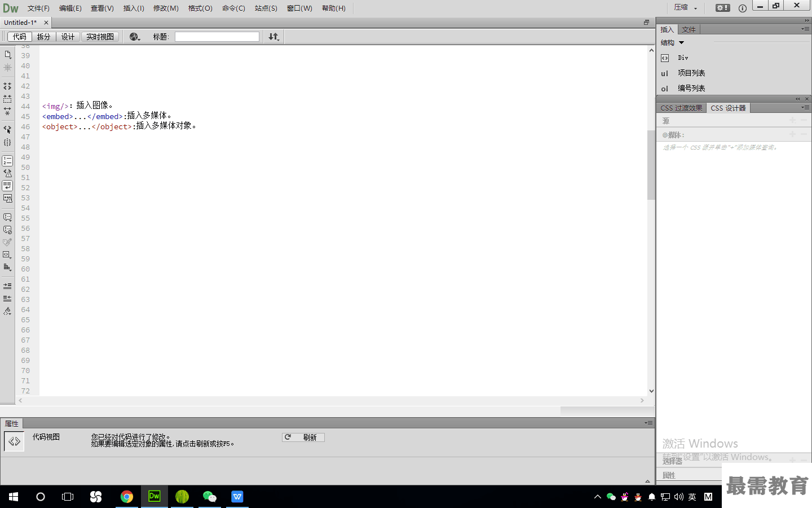Click Indent Code icon
This screenshot has width=812, height=508.
click(7, 286)
